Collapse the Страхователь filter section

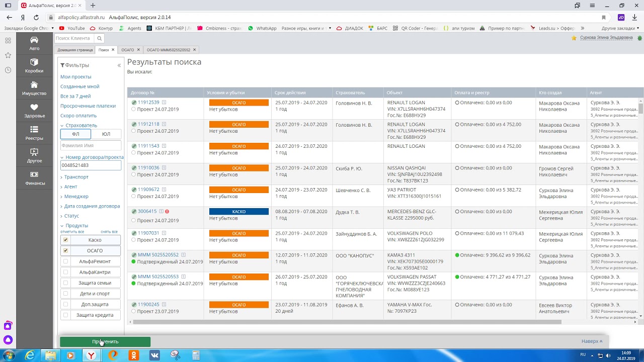[x=78, y=125]
